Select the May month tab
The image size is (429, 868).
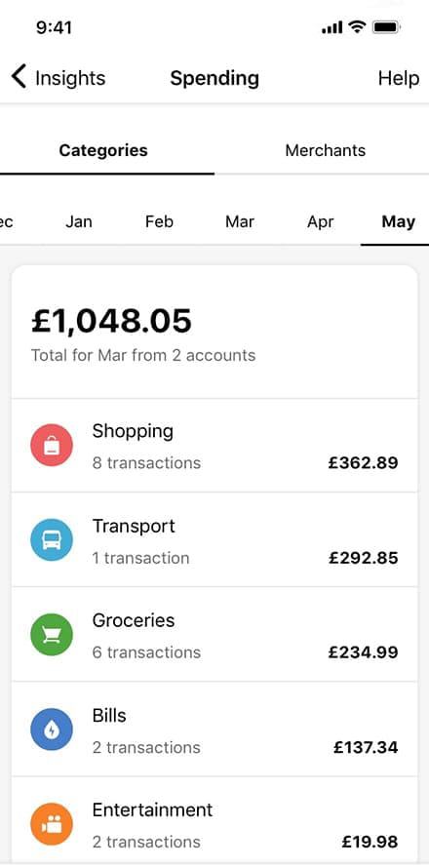(x=398, y=222)
